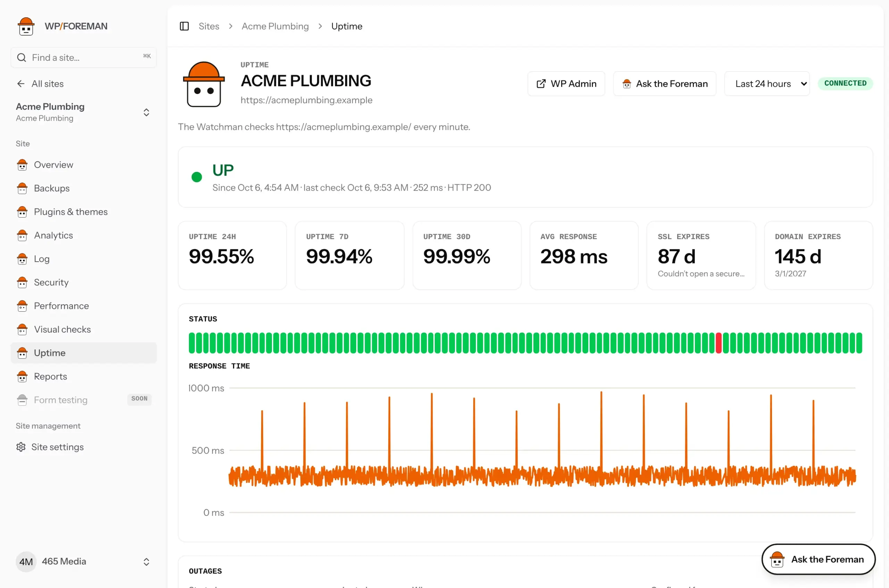889x588 pixels.
Task: Select the Uptime nav item
Action: tap(84, 353)
